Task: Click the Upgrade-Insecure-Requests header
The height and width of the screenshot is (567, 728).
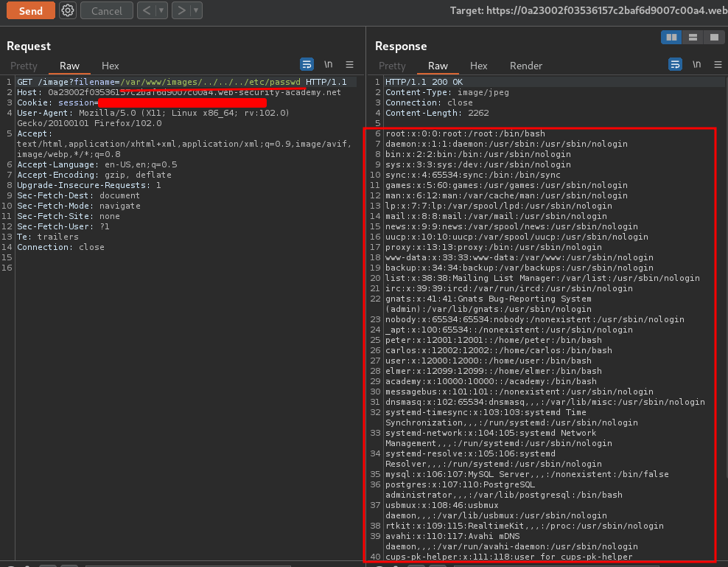Action: tap(89, 185)
